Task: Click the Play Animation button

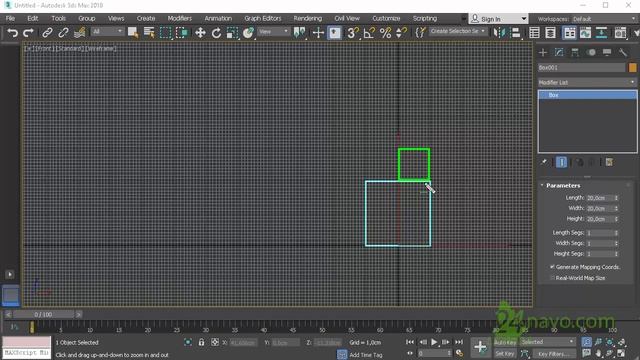Action: point(434,342)
